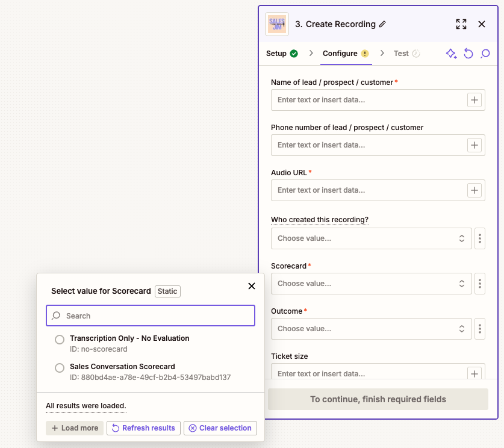Click the plus icon in the Audio URL field

click(474, 190)
